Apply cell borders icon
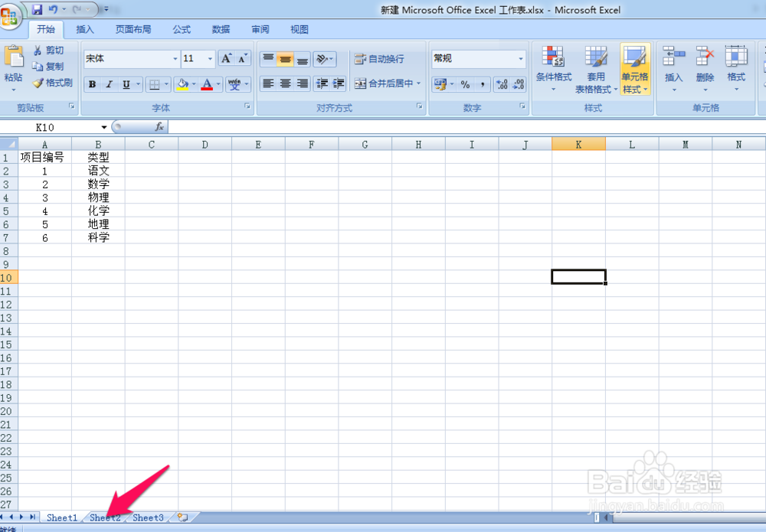Screen dimensions: 766x532 pyautogui.click(x=155, y=84)
